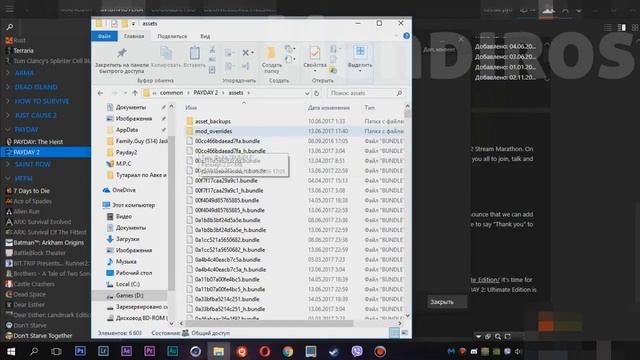Click the Select (Выделить) grid icon

tap(360, 51)
